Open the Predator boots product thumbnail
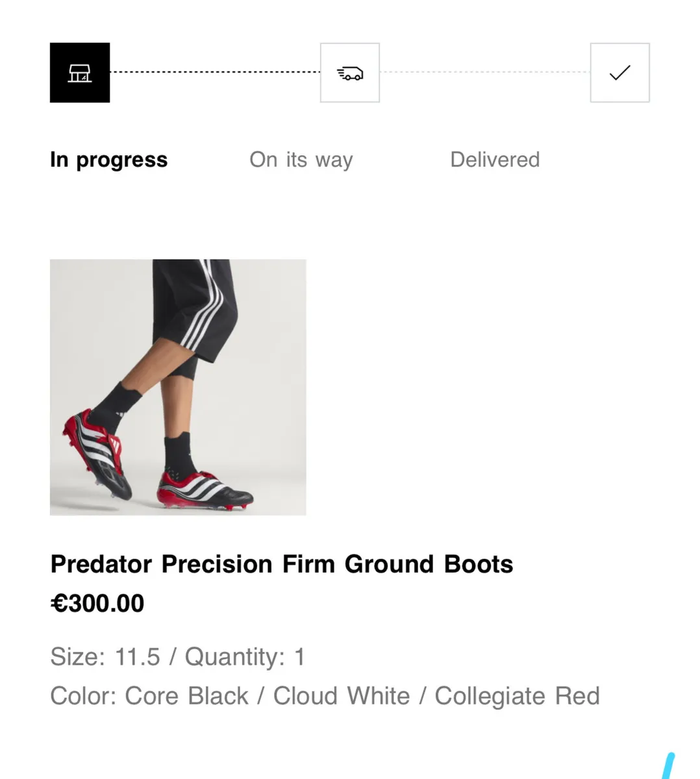Image resolution: width=700 pixels, height=779 pixels. (x=178, y=387)
